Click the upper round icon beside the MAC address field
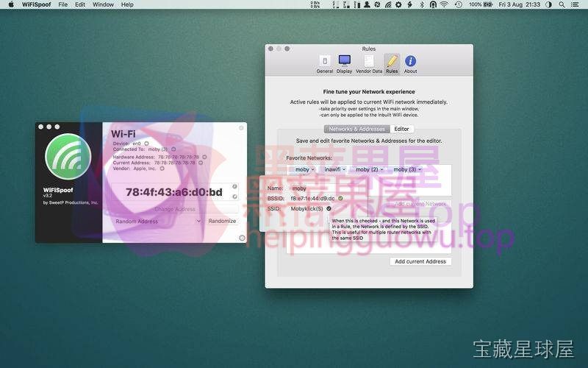This screenshot has width=588, height=368. tap(234, 187)
